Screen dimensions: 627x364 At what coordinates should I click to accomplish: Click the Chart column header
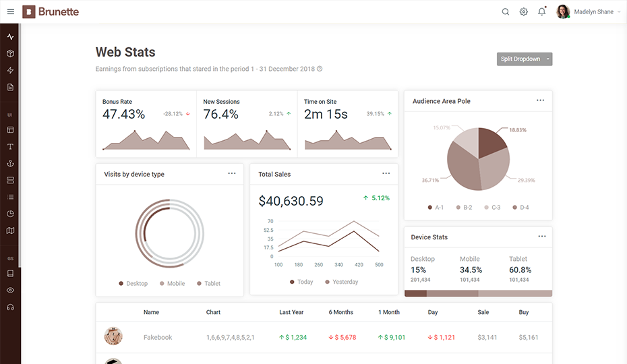pos(213,312)
